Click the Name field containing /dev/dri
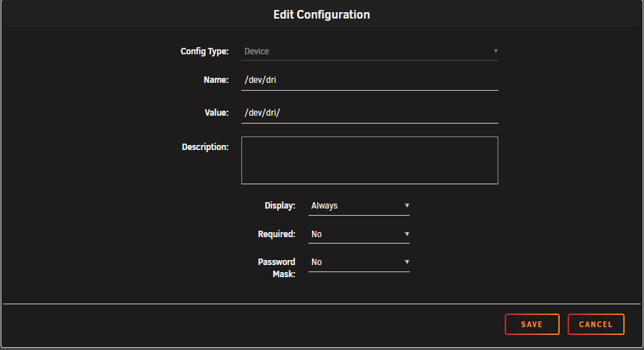644x350 pixels. pyautogui.click(x=369, y=80)
